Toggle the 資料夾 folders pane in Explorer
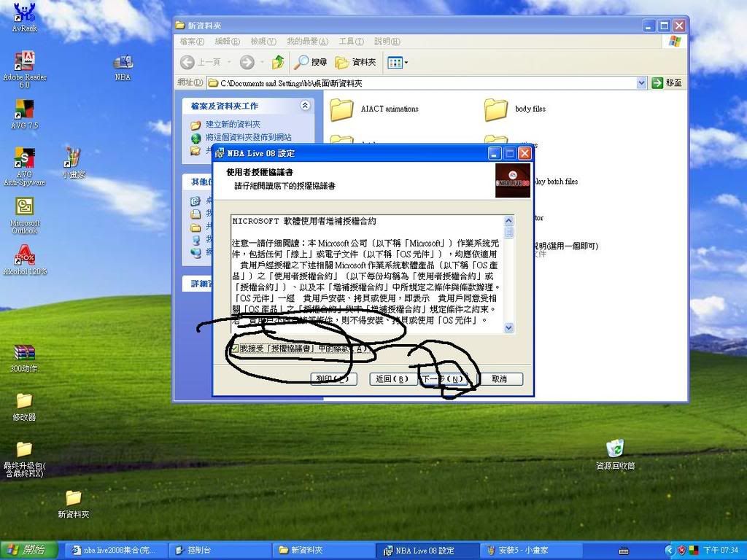Screen dimensions: 747x560 point(355,62)
